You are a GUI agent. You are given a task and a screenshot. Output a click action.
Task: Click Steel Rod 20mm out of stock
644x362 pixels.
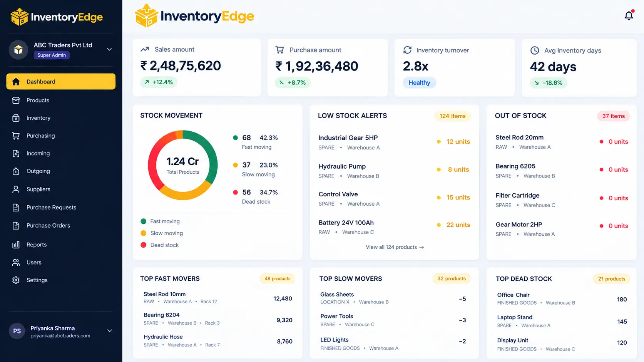pos(562,142)
